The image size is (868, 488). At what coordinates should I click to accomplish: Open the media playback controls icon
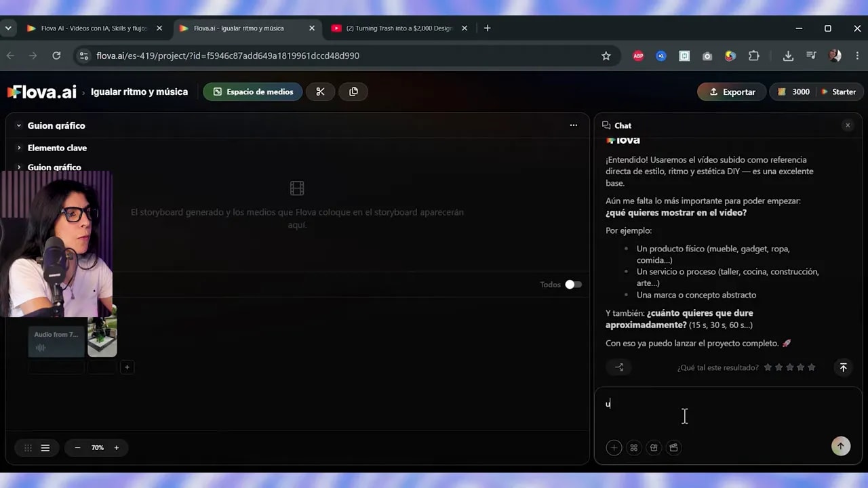(x=811, y=56)
